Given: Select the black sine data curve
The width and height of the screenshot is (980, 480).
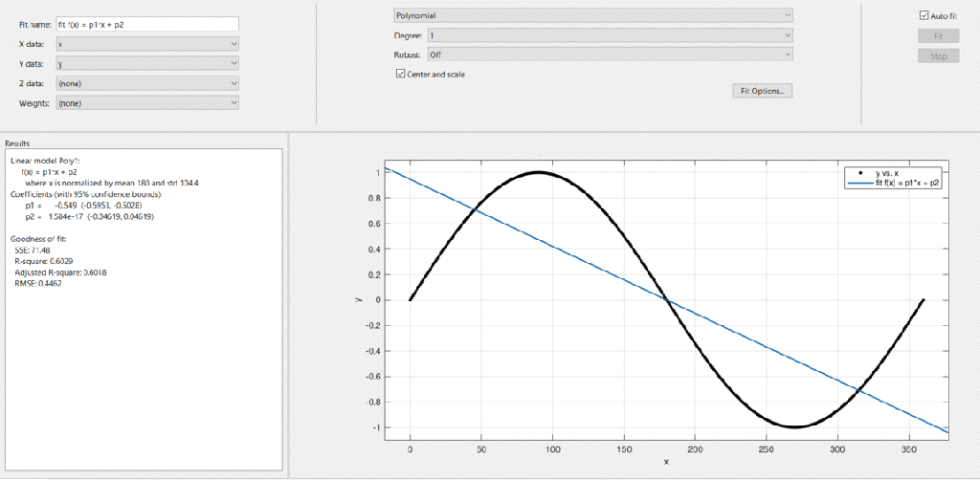Looking at the screenshot, I should (538, 173).
